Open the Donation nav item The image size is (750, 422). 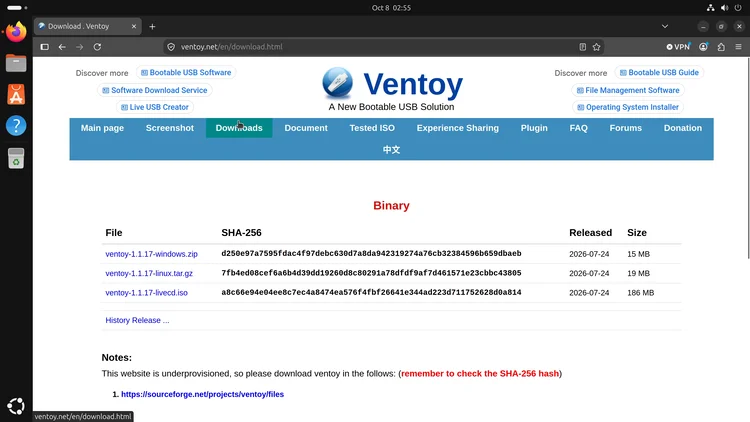click(683, 128)
